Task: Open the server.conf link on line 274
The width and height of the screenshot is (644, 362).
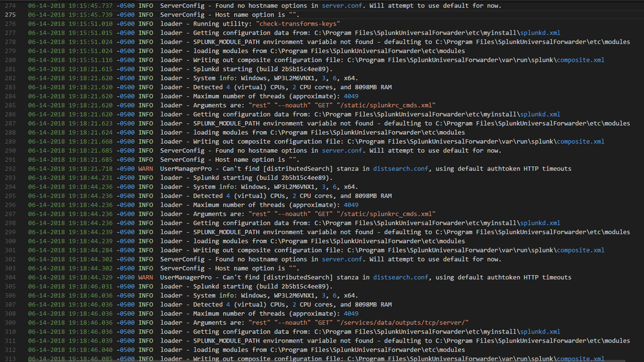Action: click(343, 6)
